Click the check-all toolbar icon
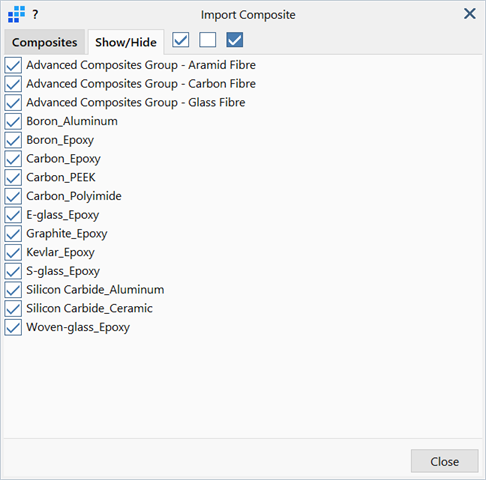The image size is (486, 480). click(x=181, y=40)
